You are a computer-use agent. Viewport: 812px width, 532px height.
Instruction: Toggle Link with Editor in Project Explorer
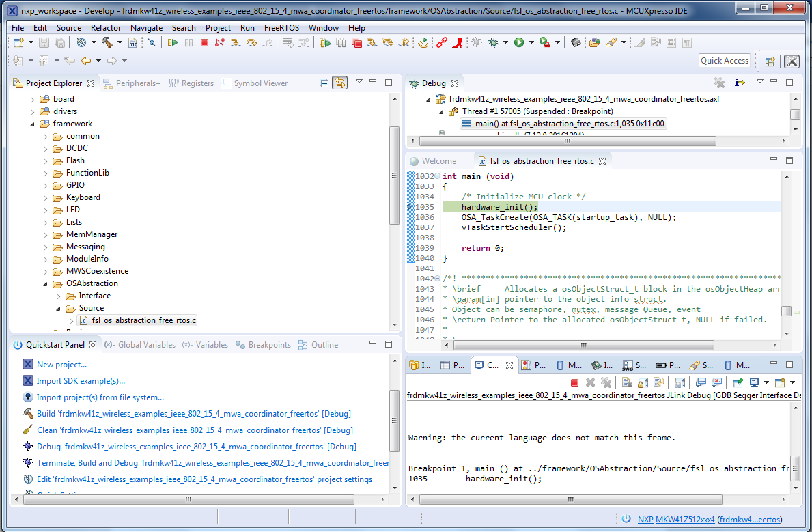pos(339,83)
